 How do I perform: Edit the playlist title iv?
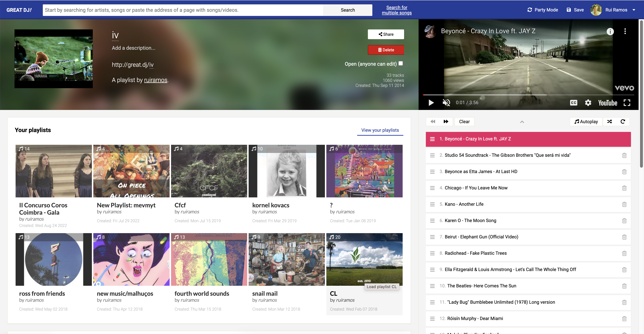(115, 35)
